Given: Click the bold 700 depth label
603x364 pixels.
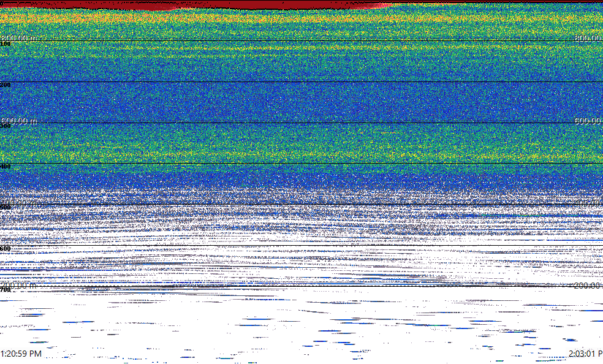Looking at the screenshot, I should pos(6,290).
